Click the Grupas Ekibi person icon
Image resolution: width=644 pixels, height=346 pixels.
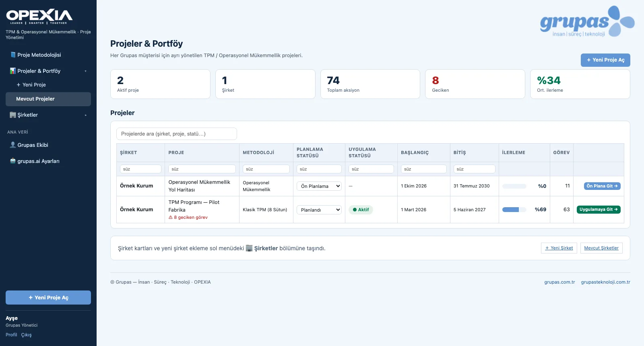click(13, 145)
